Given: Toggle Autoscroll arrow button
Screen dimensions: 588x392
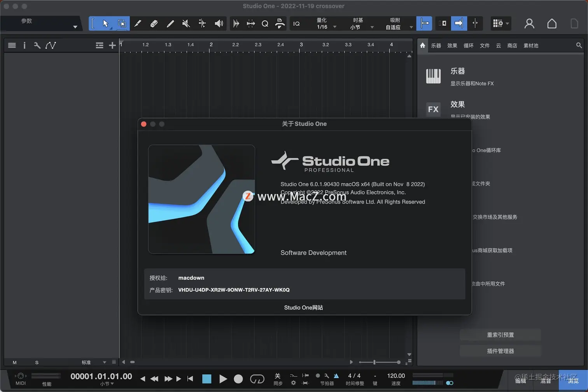Looking at the screenshot, I should click(x=459, y=23).
